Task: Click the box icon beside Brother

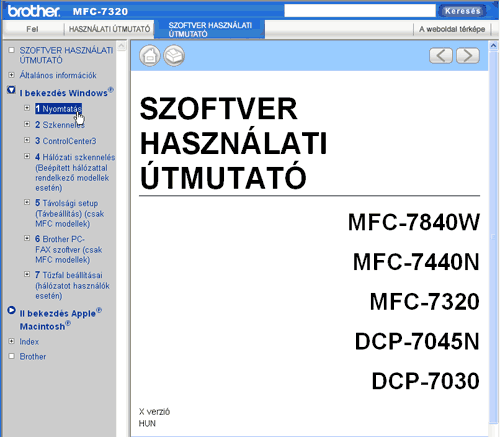Action: [x=11, y=356]
